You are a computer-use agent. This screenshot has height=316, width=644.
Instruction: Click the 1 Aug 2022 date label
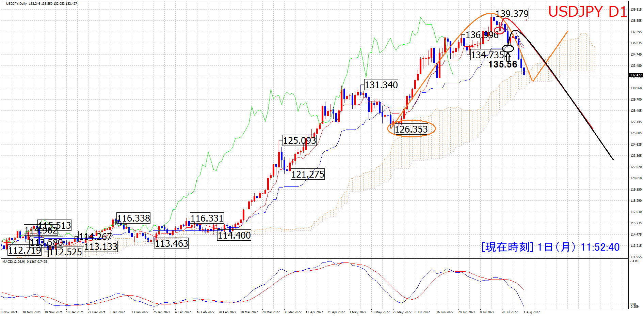tap(531, 312)
